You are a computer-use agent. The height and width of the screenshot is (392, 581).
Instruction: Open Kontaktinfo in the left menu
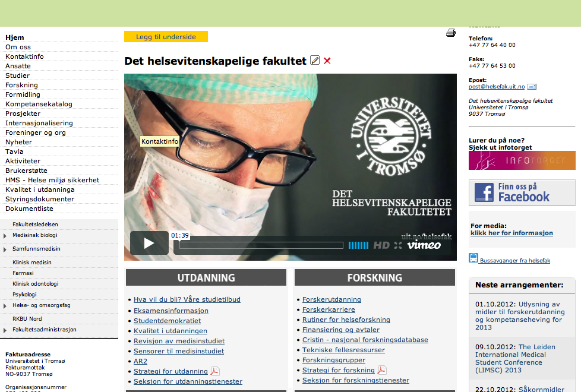tap(24, 56)
